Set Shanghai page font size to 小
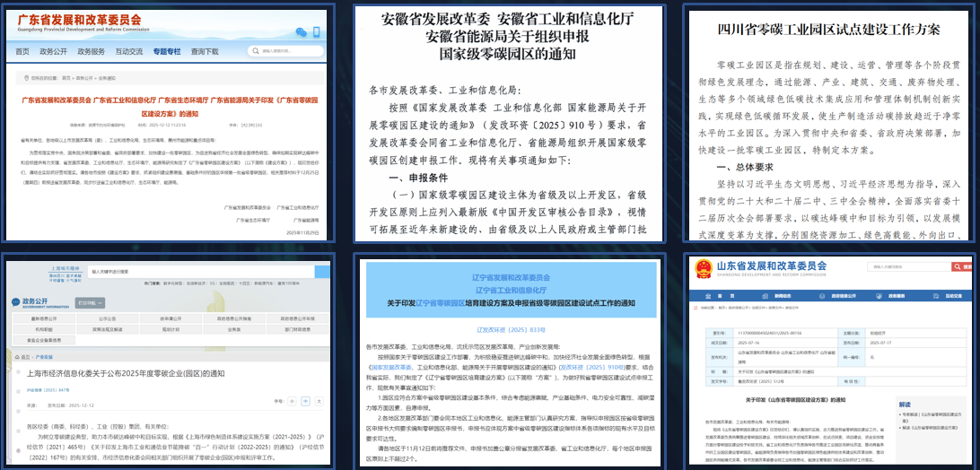The width and height of the screenshot is (980, 470). coord(292,401)
